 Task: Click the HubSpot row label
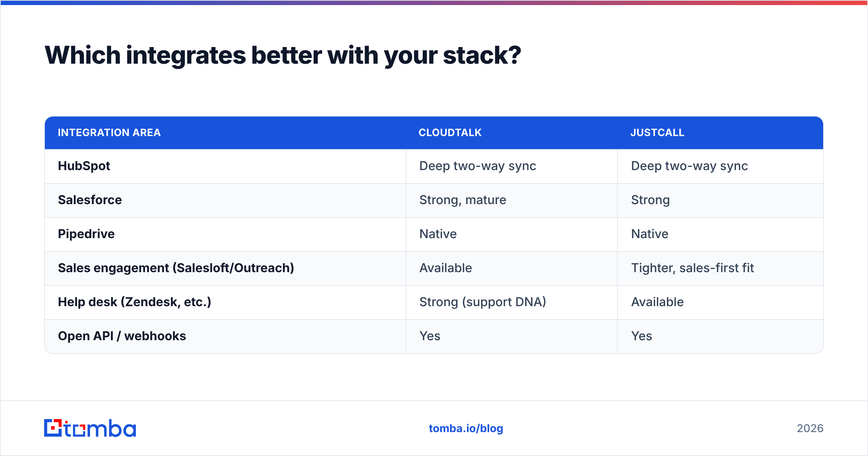[x=84, y=166]
